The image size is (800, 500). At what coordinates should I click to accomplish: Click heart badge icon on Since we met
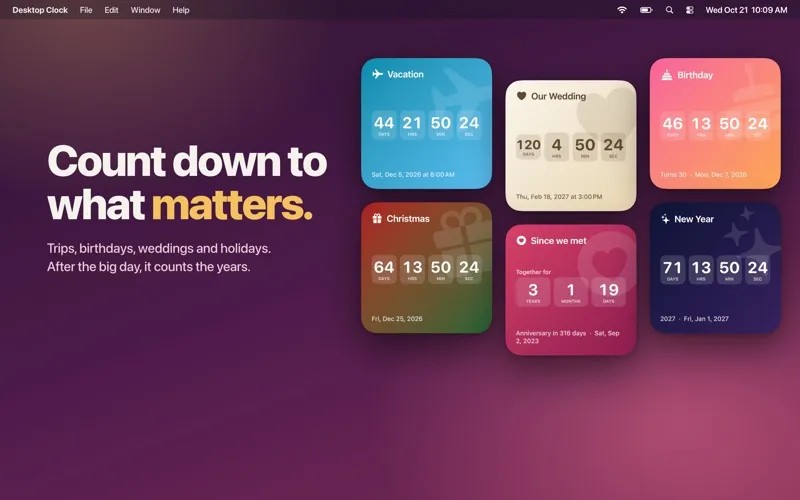(521, 240)
